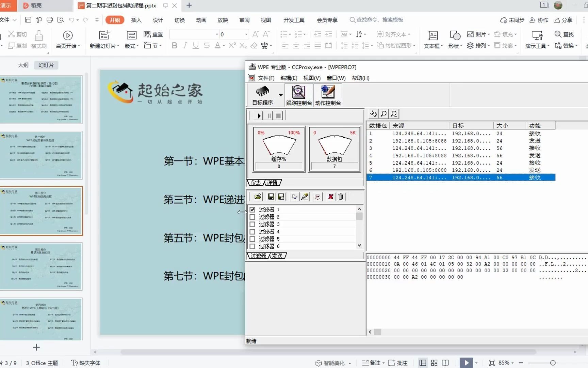Open the WPE action console (动作控制台)

(328, 95)
